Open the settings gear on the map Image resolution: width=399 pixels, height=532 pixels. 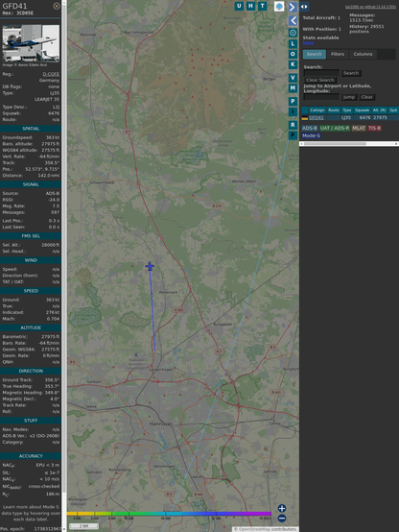coord(293,33)
